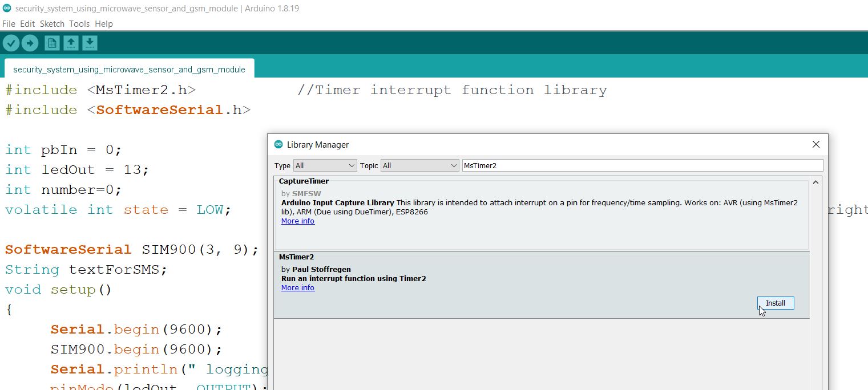Click the library list scroll up arrow
The width and height of the screenshot is (868, 390).
(816, 182)
